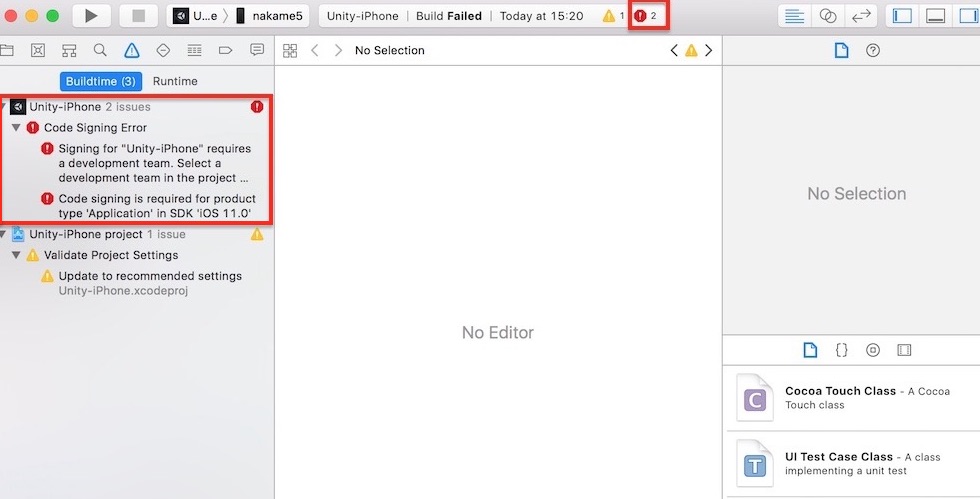Collapse the Validate Project Settings group
Screen dimensions: 980x499
[x=16, y=255]
